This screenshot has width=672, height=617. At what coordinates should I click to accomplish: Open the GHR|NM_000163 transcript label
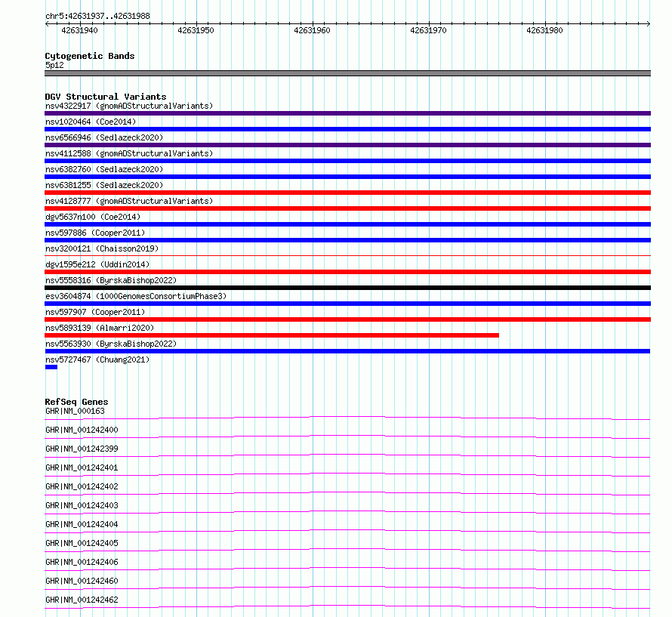(x=75, y=411)
